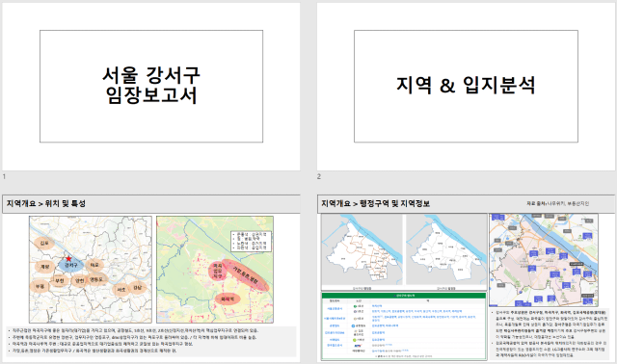Click the 부평 bubble on the map
The height and width of the screenshot is (364, 617).
40,287
